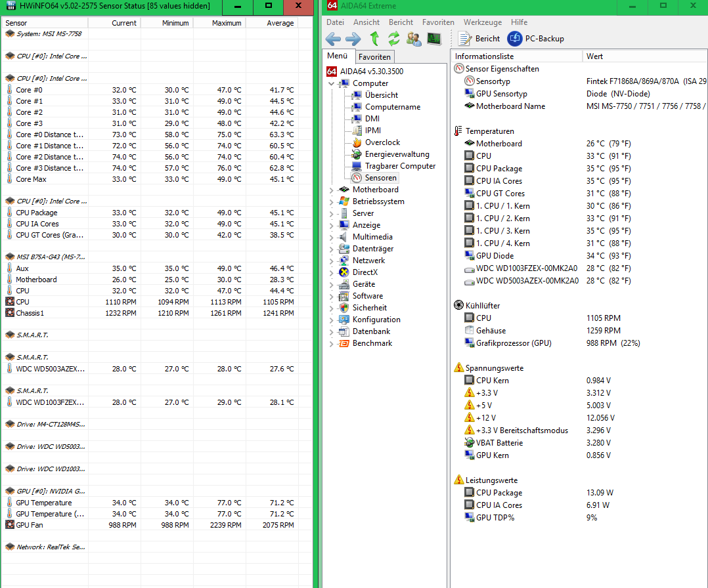Select the Kühllüfter section header
This screenshot has height=588, width=708.
(x=482, y=306)
